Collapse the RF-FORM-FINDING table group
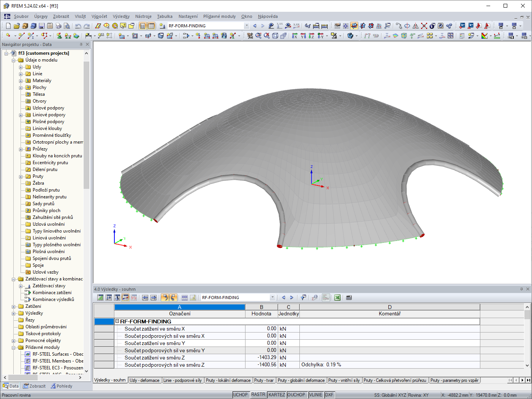532x399 pixels. (x=117, y=321)
